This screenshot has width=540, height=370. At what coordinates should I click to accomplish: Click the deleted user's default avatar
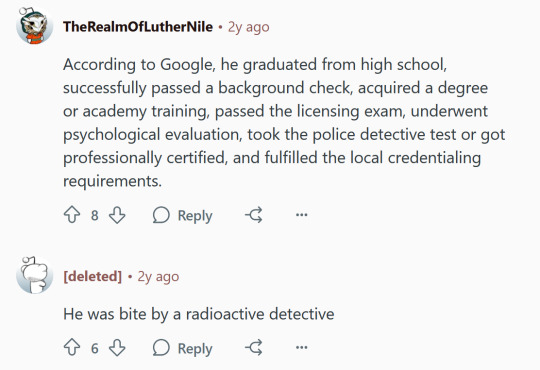point(34,275)
